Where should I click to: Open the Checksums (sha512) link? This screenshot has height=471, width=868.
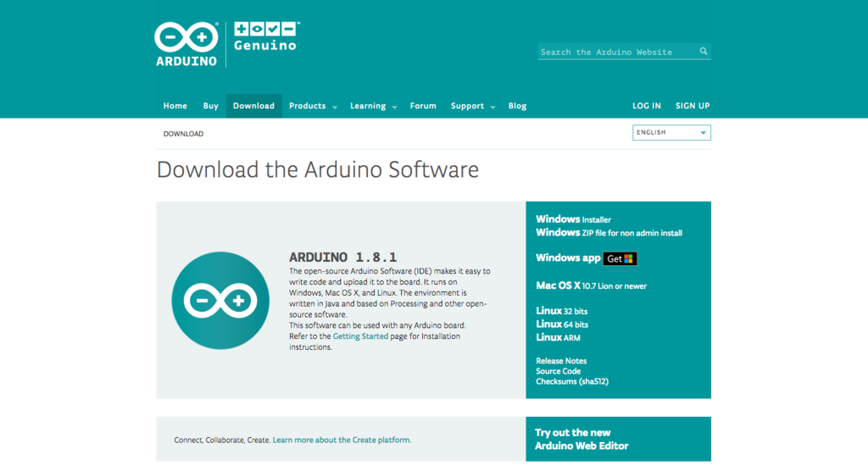pos(572,381)
